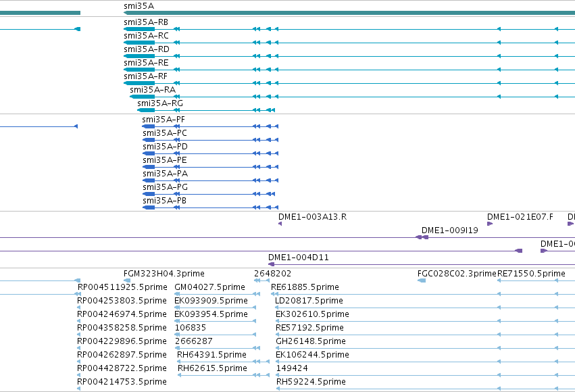
Task: Choose protein label smi35A-PA
Action: pos(165,174)
